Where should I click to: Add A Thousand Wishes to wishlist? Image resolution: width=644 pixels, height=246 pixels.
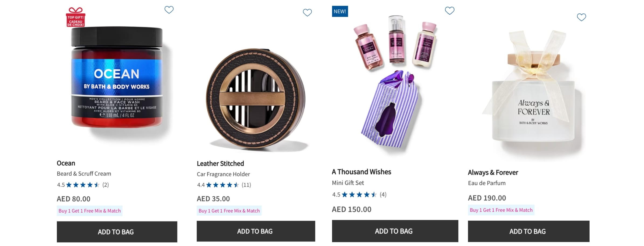449,11
